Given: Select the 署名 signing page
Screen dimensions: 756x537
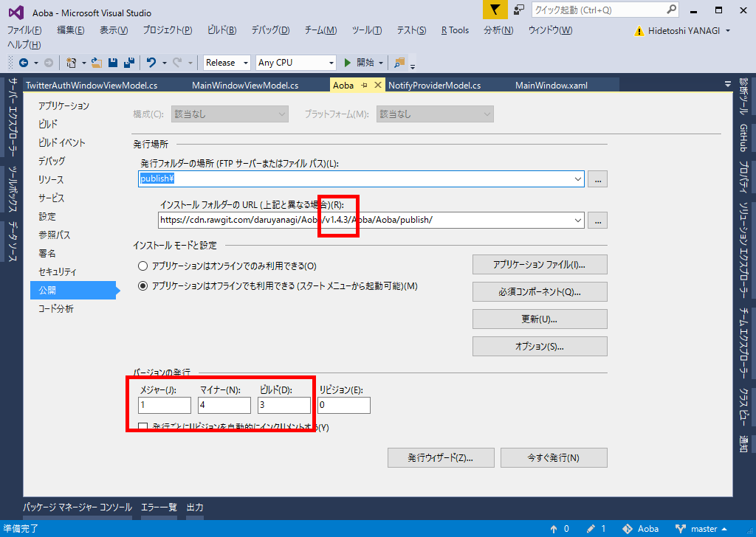Looking at the screenshot, I should coord(47,253).
